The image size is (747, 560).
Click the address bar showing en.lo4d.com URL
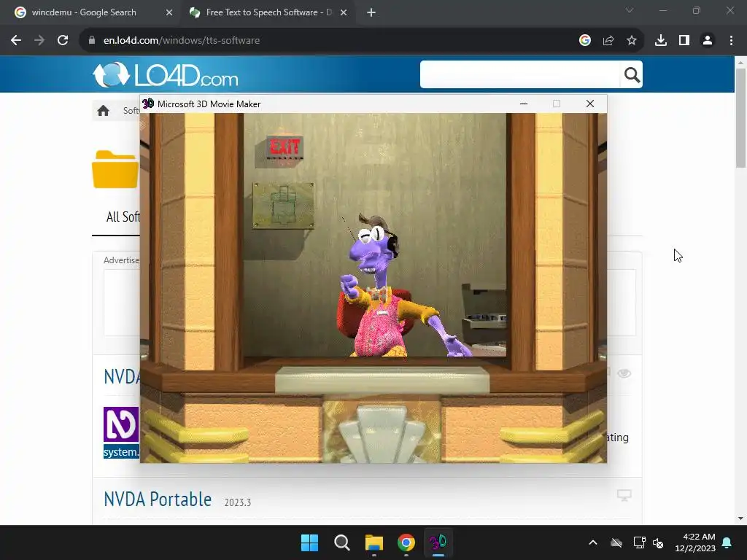point(329,41)
